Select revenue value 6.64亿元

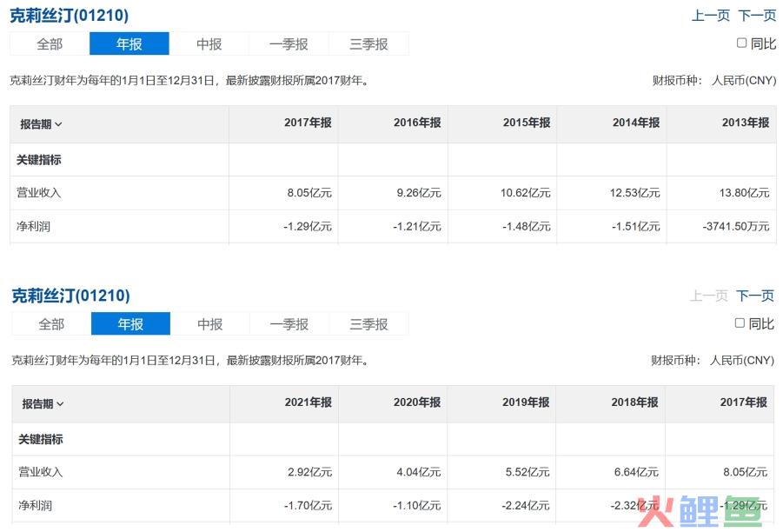pos(636,472)
